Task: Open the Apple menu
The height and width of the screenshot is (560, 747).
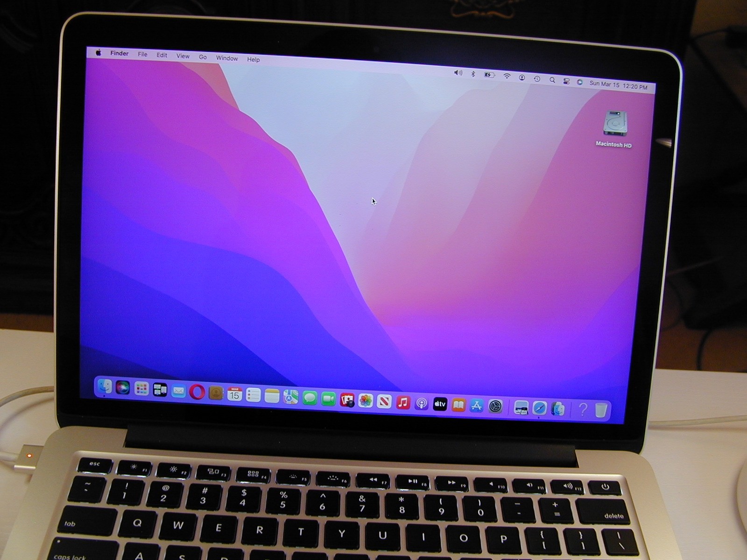Action: 99,53
